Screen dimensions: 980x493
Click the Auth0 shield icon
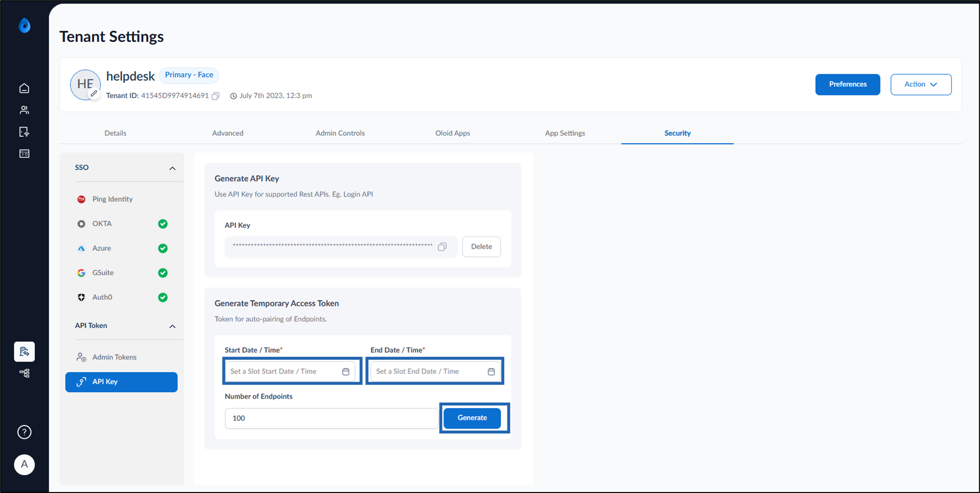click(81, 297)
